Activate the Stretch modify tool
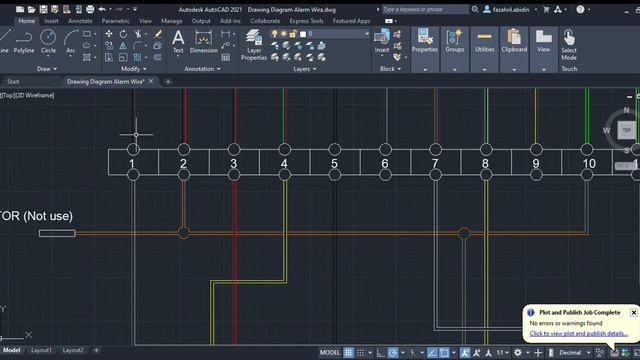Screen dimensions: 640x360 coord(109,57)
